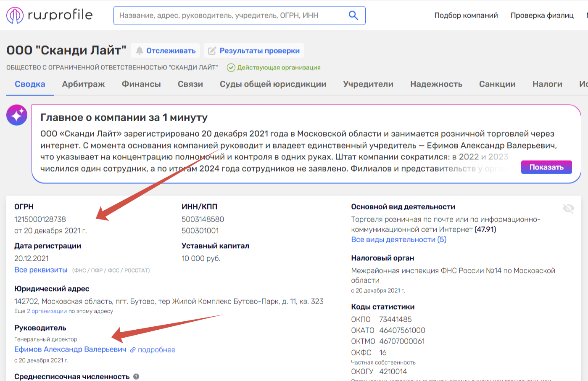The height and width of the screenshot is (381, 588).
Task: Click the registration date 20.12.2021
Action: point(32,259)
